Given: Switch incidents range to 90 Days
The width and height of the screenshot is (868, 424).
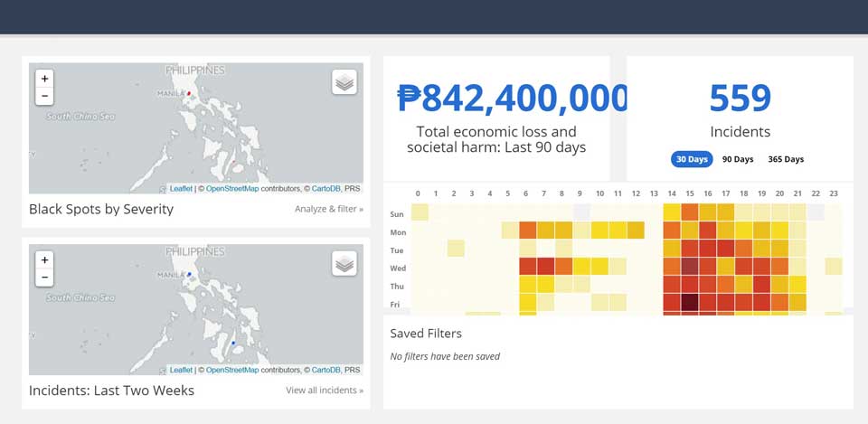Looking at the screenshot, I should (738, 159).
